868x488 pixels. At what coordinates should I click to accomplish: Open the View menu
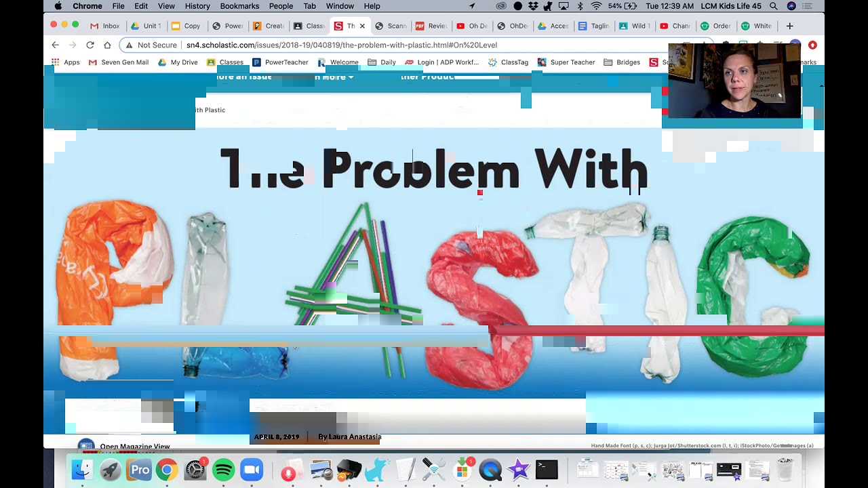[166, 6]
